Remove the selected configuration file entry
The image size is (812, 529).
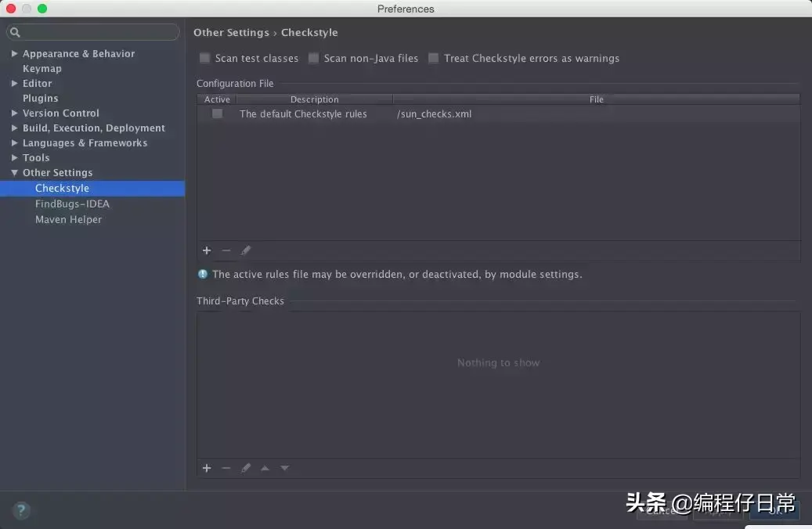pyautogui.click(x=226, y=250)
